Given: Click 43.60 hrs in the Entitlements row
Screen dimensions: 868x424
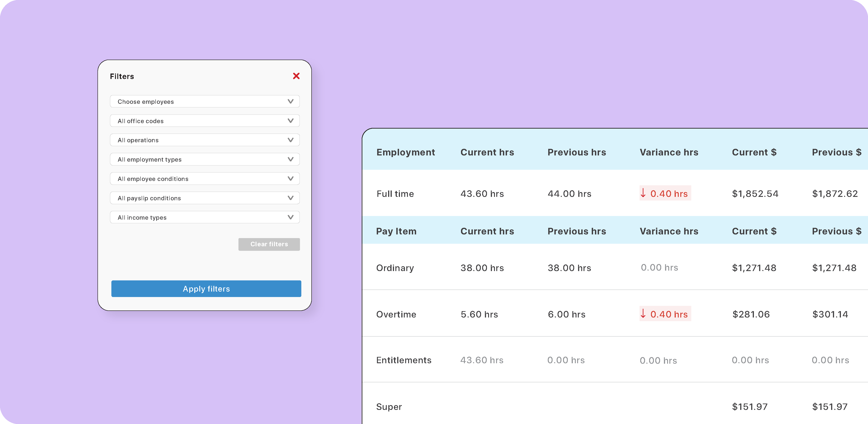Looking at the screenshot, I should point(482,360).
